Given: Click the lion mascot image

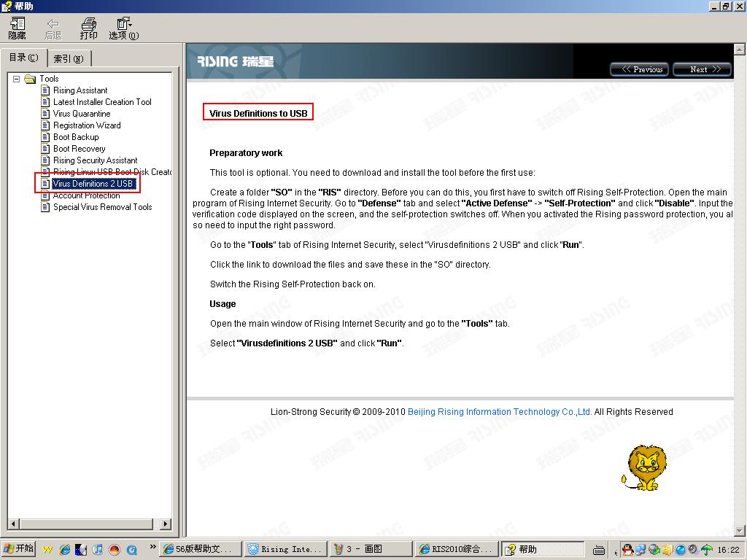Looking at the screenshot, I should click(643, 467).
